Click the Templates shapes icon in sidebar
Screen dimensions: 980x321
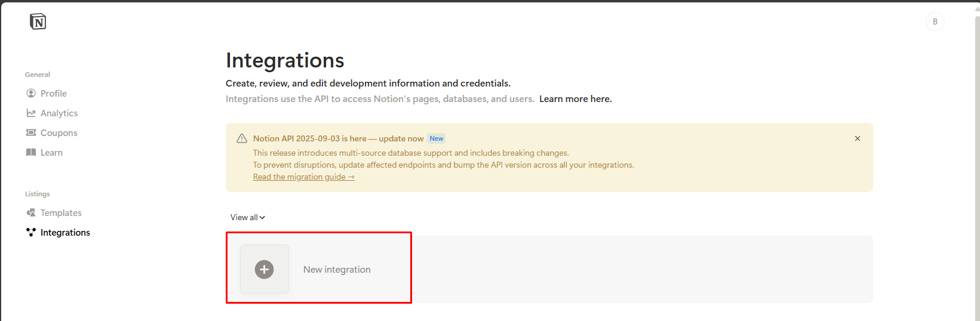tap(31, 212)
